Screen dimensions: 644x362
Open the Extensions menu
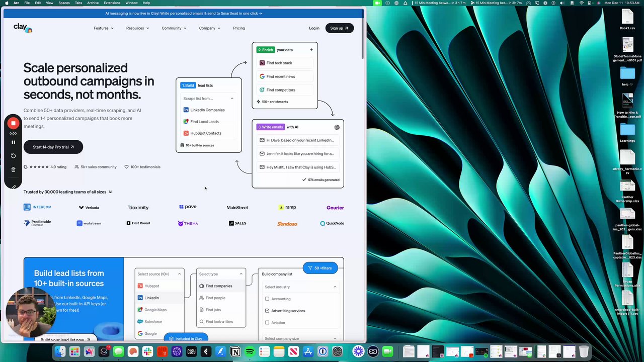point(112,3)
